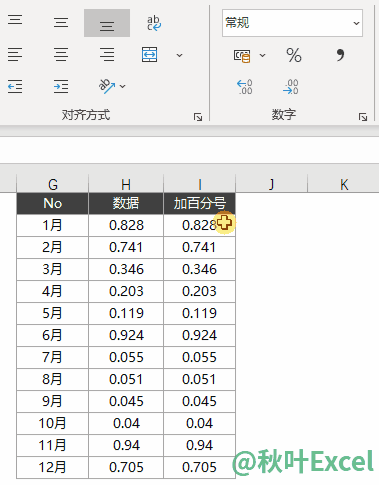Apply percent style to selection
The height and width of the screenshot is (485, 379).
pos(294,55)
